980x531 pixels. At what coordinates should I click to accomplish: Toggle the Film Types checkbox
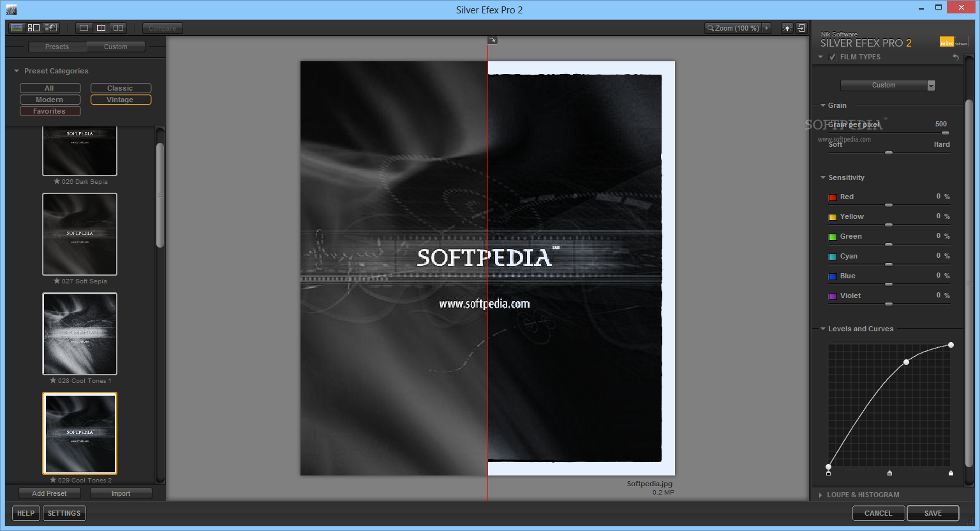click(x=833, y=57)
